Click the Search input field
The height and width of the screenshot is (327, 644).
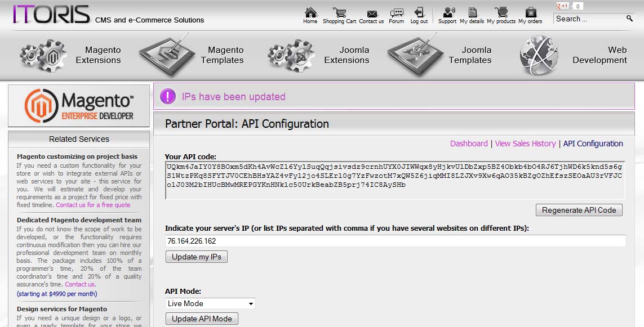(x=589, y=19)
